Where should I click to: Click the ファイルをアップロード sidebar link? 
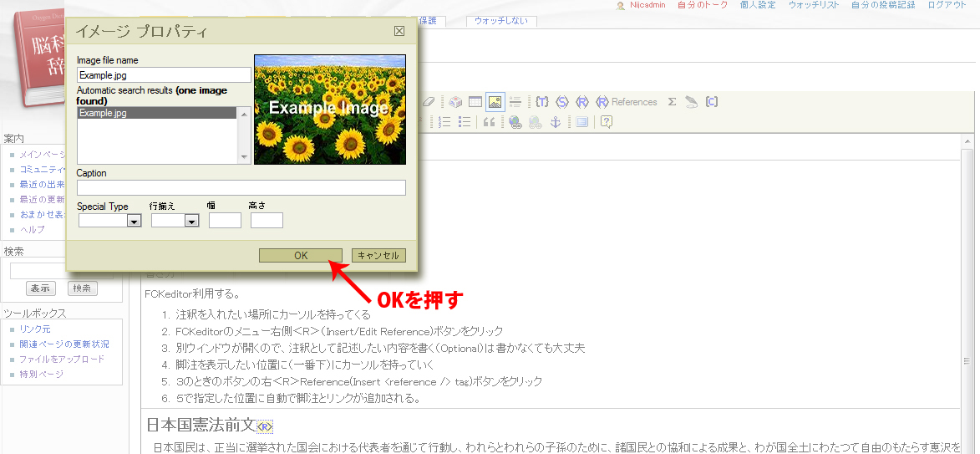62,359
